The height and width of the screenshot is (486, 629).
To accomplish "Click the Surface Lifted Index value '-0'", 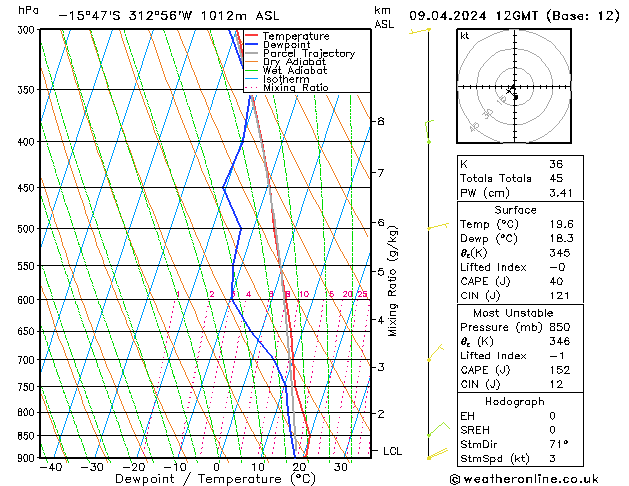I will tap(557, 267).
